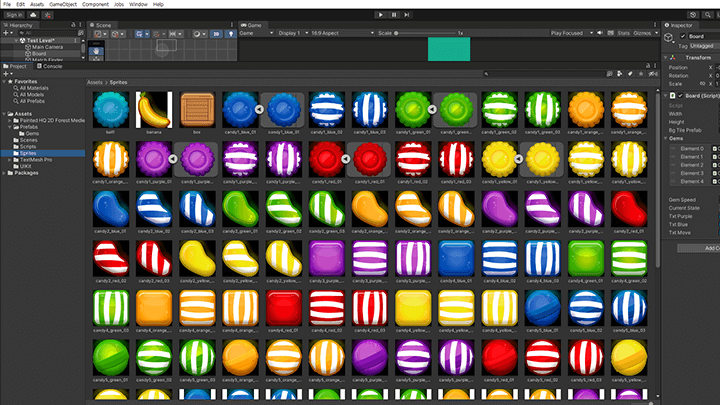Collapse the Transform component
The image size is (720, 405).
666,57
